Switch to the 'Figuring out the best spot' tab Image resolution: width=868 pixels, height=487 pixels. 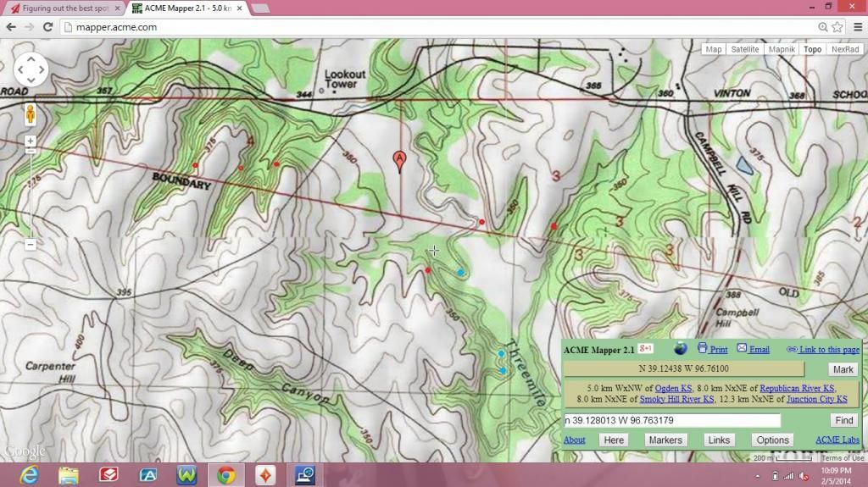point(64,8)
